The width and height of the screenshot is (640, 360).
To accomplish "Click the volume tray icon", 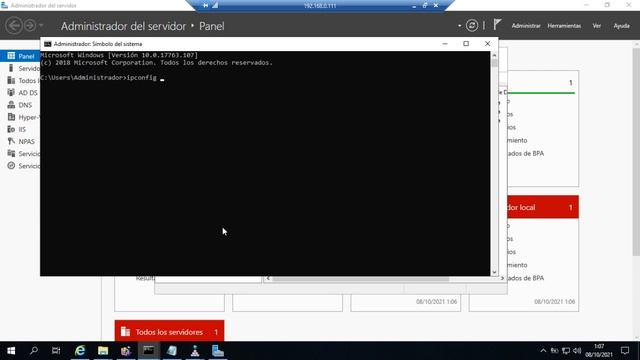I will 577,351.
